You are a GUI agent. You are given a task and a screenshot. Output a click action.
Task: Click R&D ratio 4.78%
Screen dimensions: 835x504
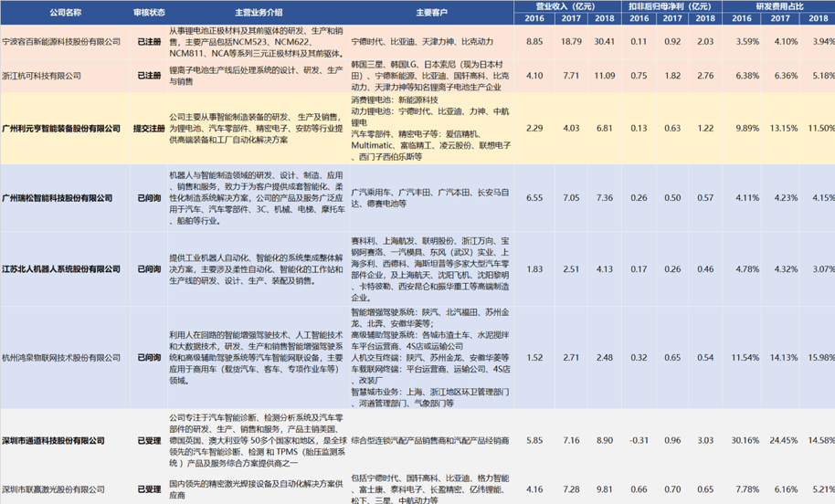tap(747, 269)
